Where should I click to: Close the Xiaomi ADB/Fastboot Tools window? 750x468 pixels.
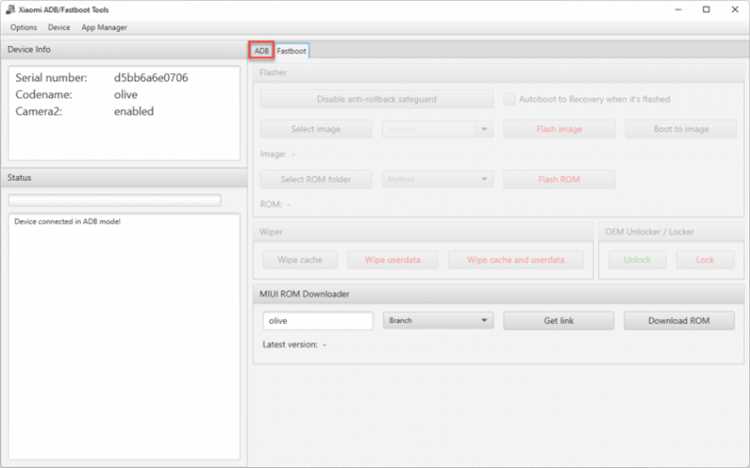[x=735, y=10]
